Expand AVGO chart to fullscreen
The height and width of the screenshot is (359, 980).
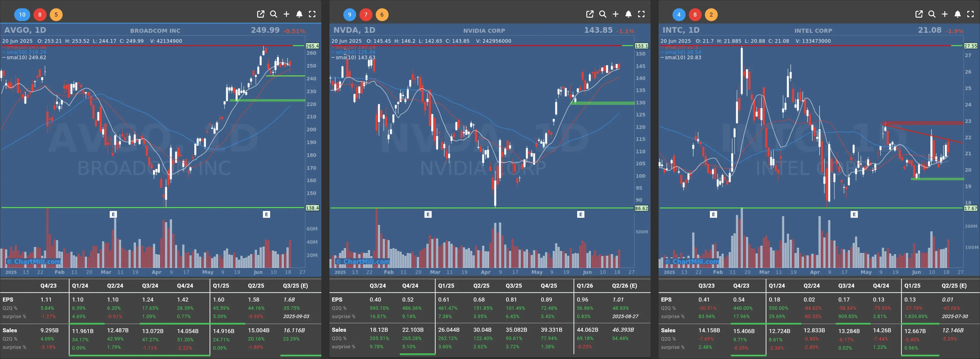point(312,14)
